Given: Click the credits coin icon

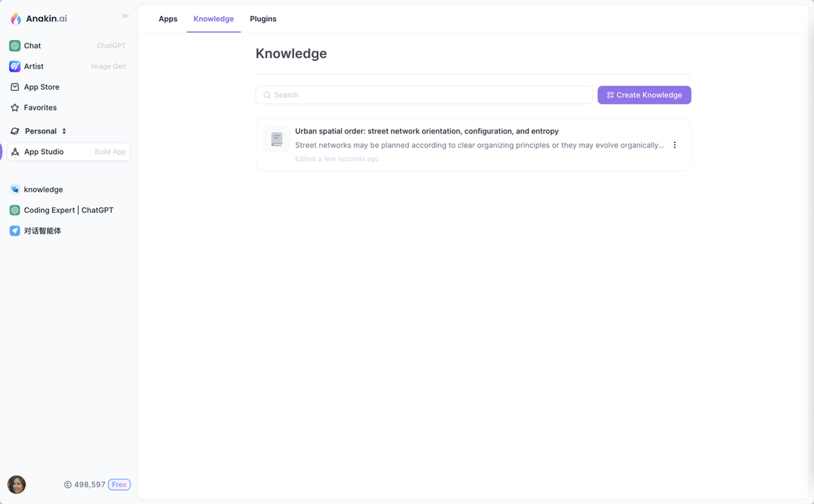Looking at the screenshot, I should tap(67, 484).
